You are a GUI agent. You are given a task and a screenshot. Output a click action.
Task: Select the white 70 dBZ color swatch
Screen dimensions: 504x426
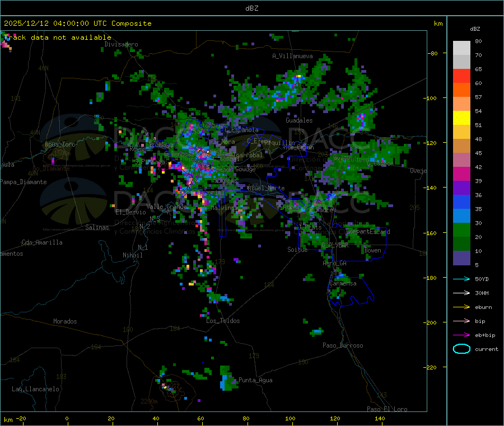[461, 48]
